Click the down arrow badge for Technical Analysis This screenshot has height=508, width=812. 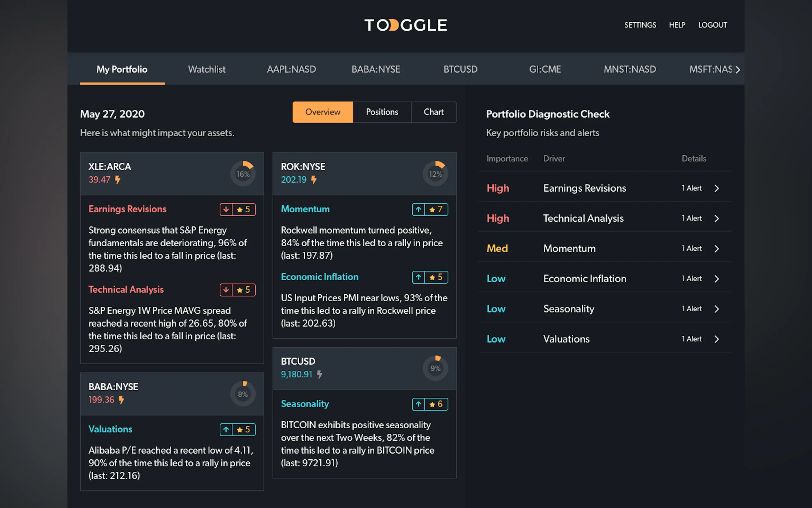(226, 290)
